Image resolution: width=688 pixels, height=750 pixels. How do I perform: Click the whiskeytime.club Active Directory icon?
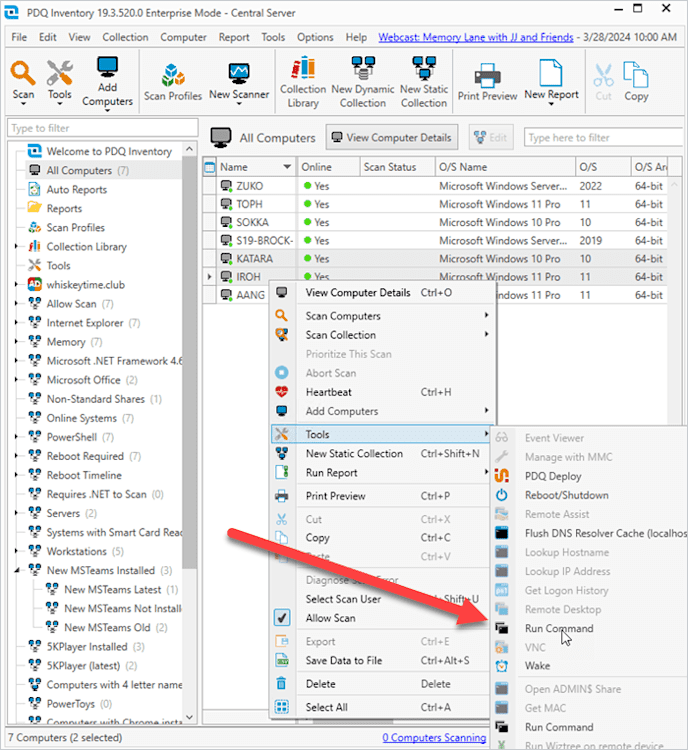tap(34, 285)
